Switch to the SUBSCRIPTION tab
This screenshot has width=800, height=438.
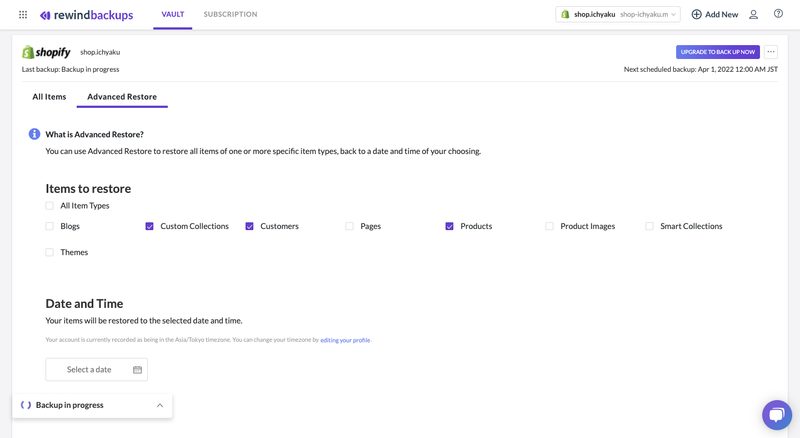pyautogui.click(x=231, y=14)
